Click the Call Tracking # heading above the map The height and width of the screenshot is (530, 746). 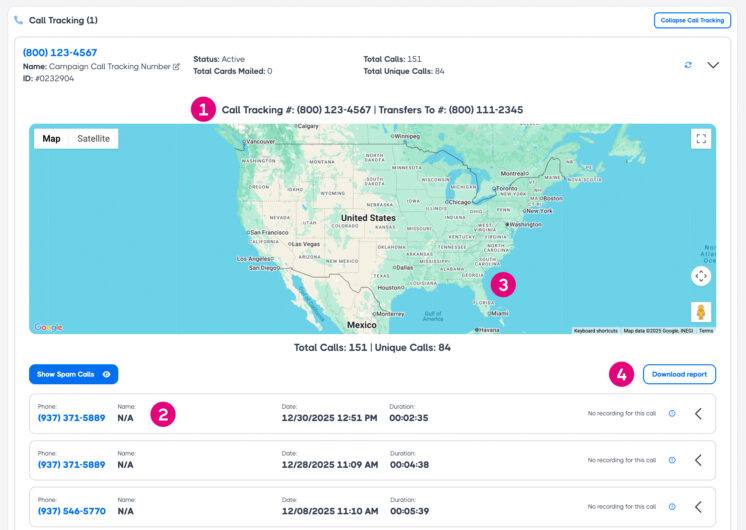372,110
